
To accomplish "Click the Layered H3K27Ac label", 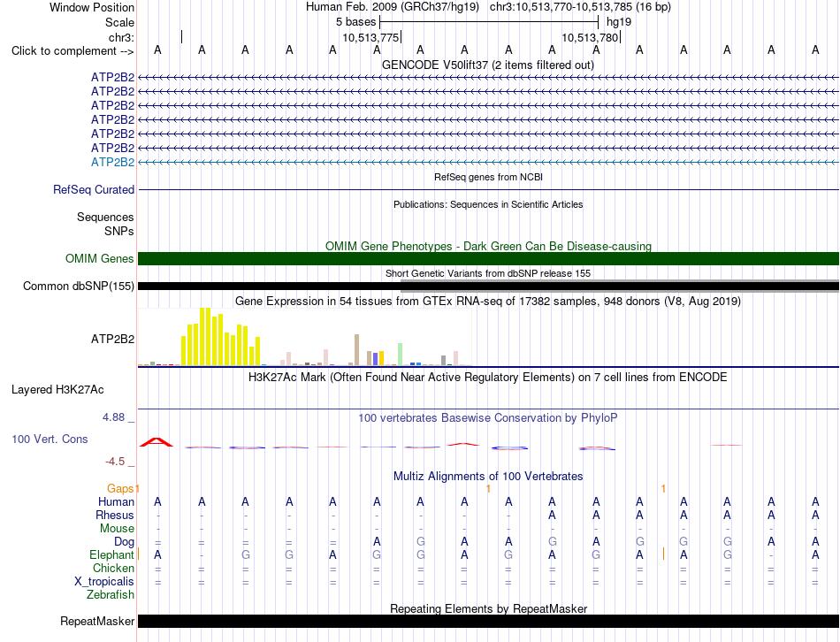I will 57,390.
